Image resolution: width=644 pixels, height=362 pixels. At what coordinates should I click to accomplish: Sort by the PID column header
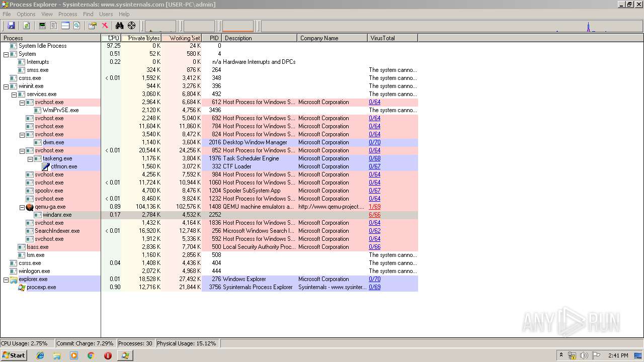click(212, 38)
